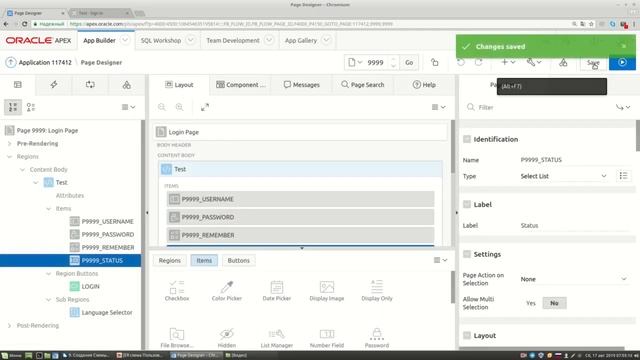Open the SQL Workshop dropdown arrow
This screenshot has width=640, height=360.
coord(190,40)
